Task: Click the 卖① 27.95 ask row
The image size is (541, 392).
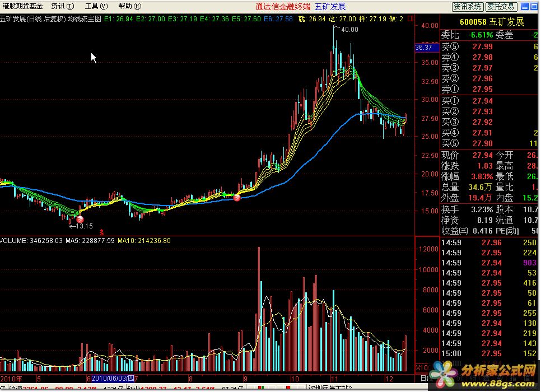Action: pos(489,90)
